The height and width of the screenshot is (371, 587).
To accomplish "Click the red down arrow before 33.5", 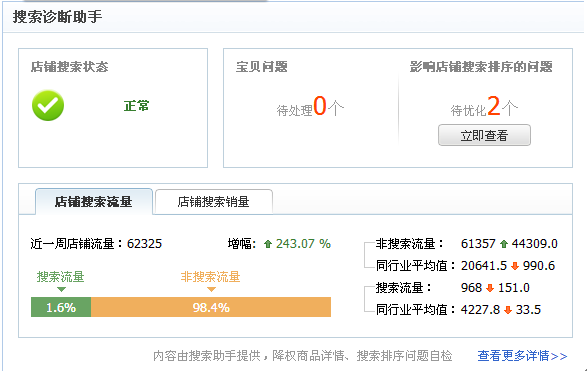I will [x=508, y=310].
